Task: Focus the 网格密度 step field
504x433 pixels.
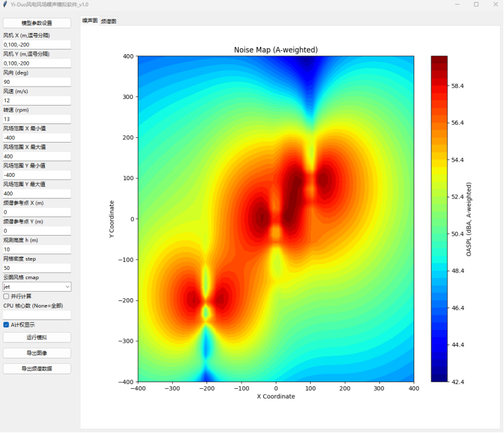Action: coord(37,268)
